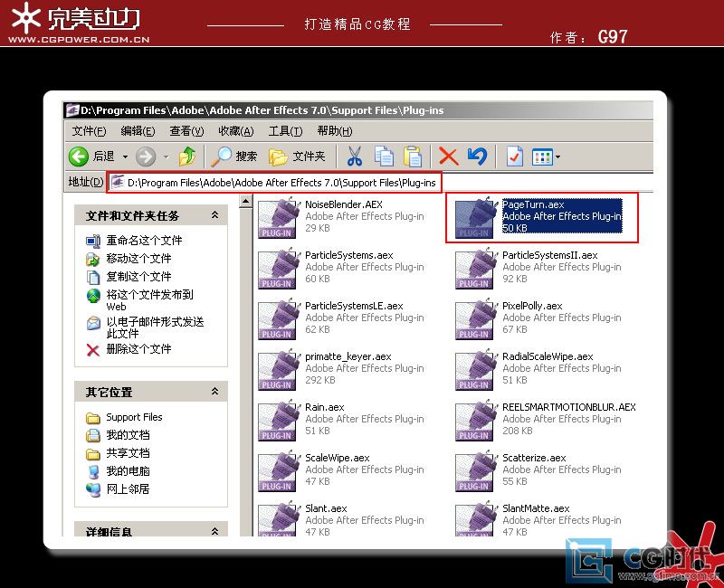
Task: Click the blue Undo arrow icon
Action: coord(477,156)
